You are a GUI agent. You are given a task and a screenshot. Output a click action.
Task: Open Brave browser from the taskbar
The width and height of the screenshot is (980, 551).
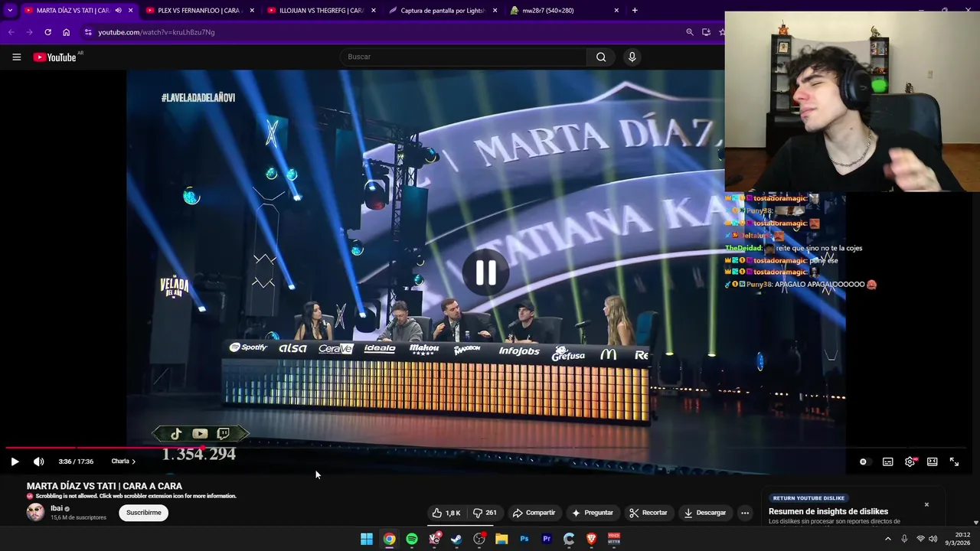[591, 539]
